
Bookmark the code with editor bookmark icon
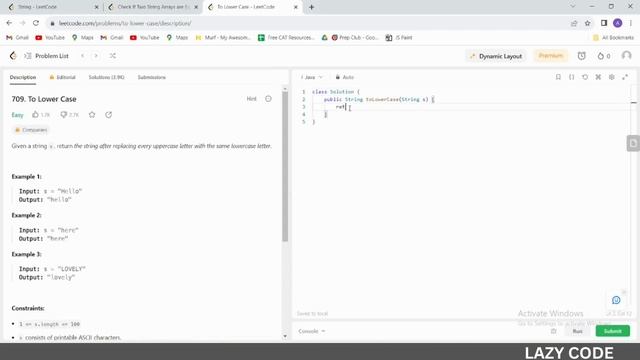[558, 77]
